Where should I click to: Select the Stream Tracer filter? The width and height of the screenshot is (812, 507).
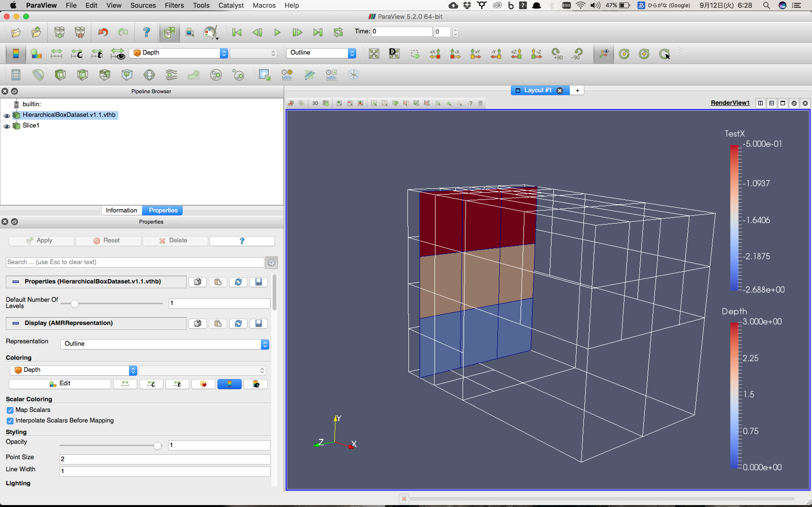pyautogui.click(x=171, y=74)
